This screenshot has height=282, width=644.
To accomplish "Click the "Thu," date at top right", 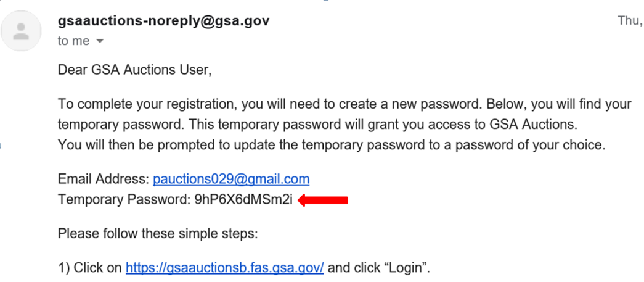I will point(630,20).
